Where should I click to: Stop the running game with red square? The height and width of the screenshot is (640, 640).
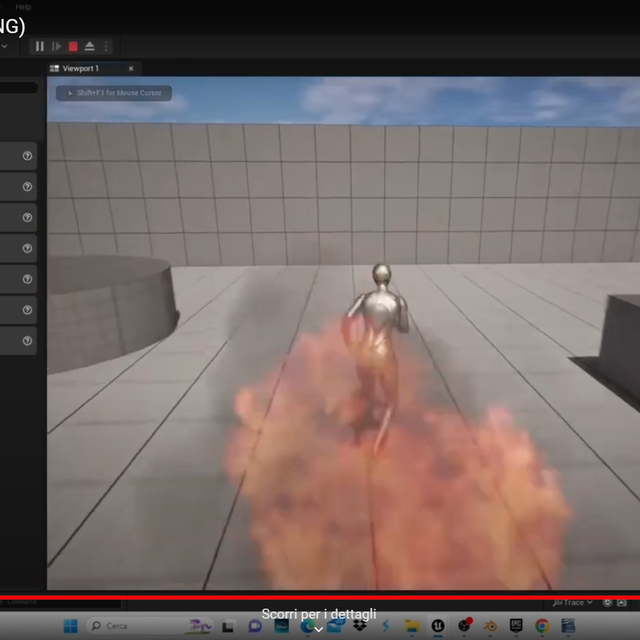pos(73,46)
